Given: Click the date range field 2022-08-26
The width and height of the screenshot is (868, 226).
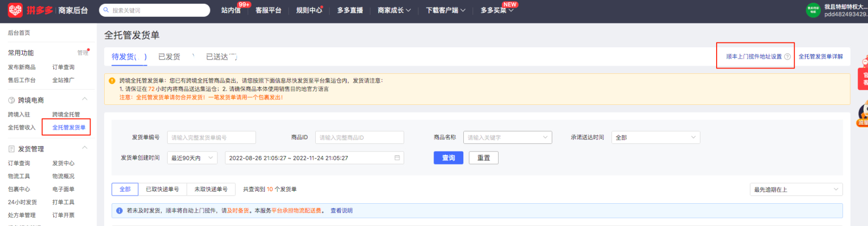Looking at the screenshot, I should point(315,158).
